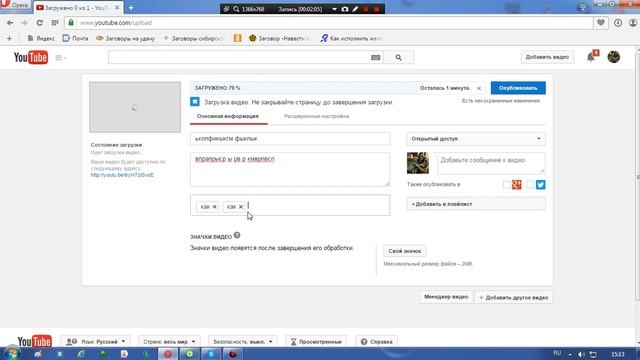Screen dimensions: 640x360
Task: Click the volume icon in system tray
Action: tap(581, 354)
